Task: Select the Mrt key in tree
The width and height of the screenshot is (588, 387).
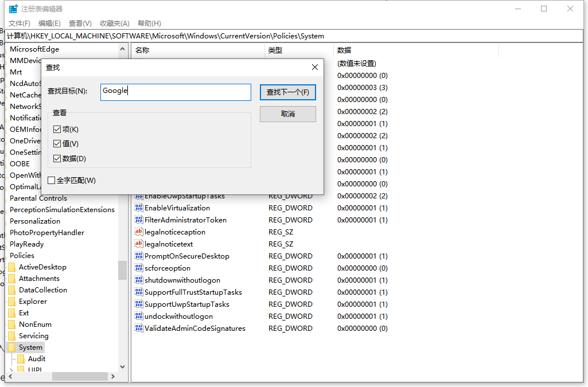Action: [x=15, y=72]
